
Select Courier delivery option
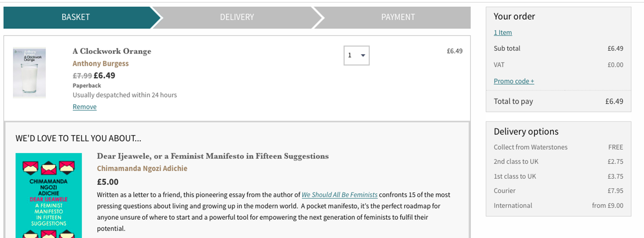tap(558, 191)
